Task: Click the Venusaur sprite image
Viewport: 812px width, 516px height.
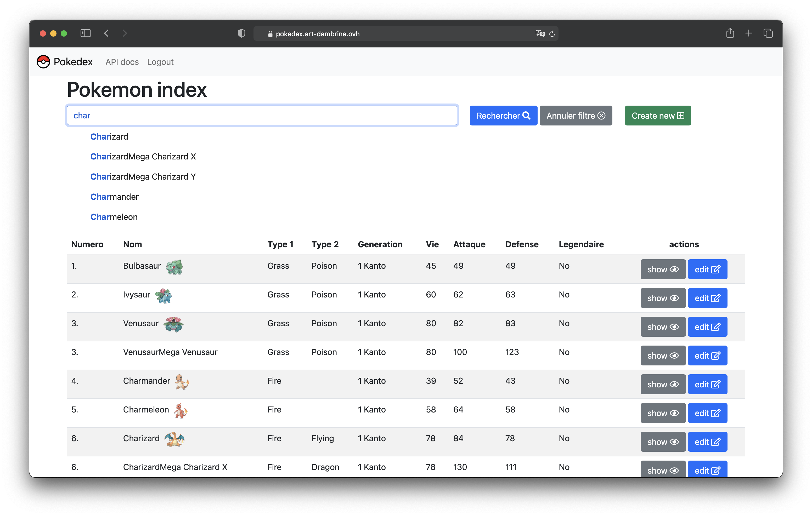Action: click(173, 324)
